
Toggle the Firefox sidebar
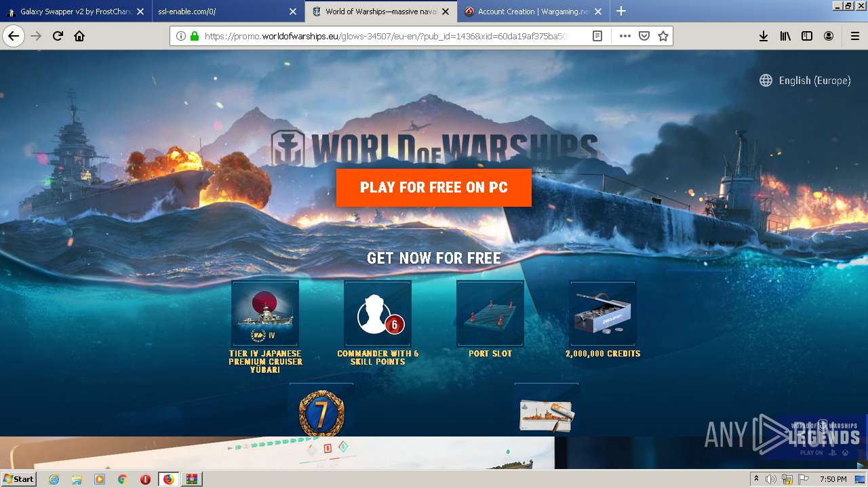pos(807,36)
